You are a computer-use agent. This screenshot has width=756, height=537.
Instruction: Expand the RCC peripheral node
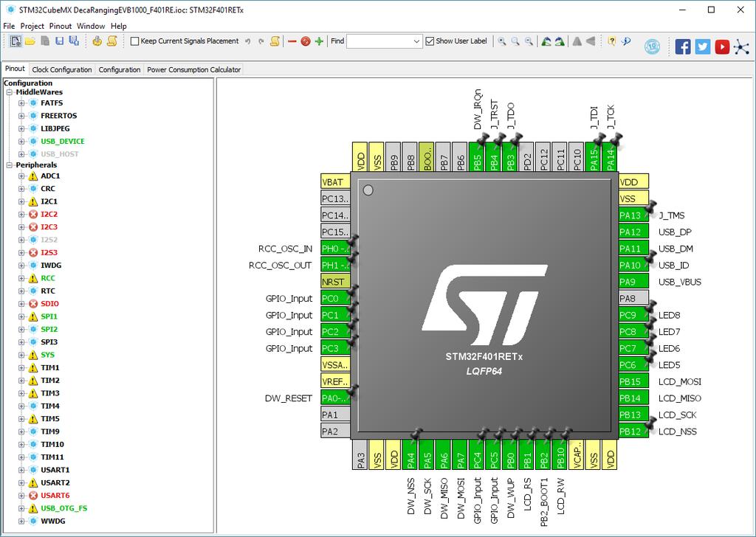(x=21, y=278)
